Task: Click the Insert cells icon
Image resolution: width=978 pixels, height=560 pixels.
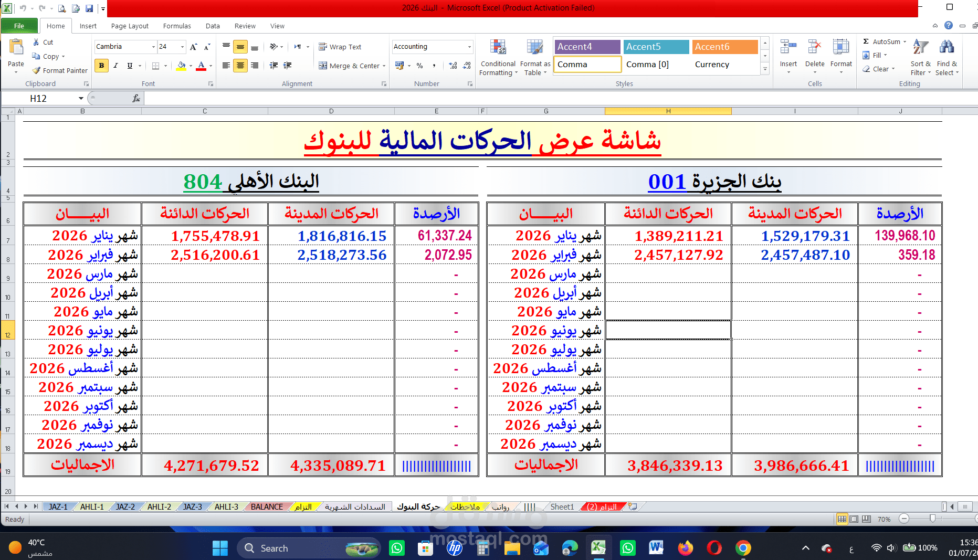Action: click(788, 47)
